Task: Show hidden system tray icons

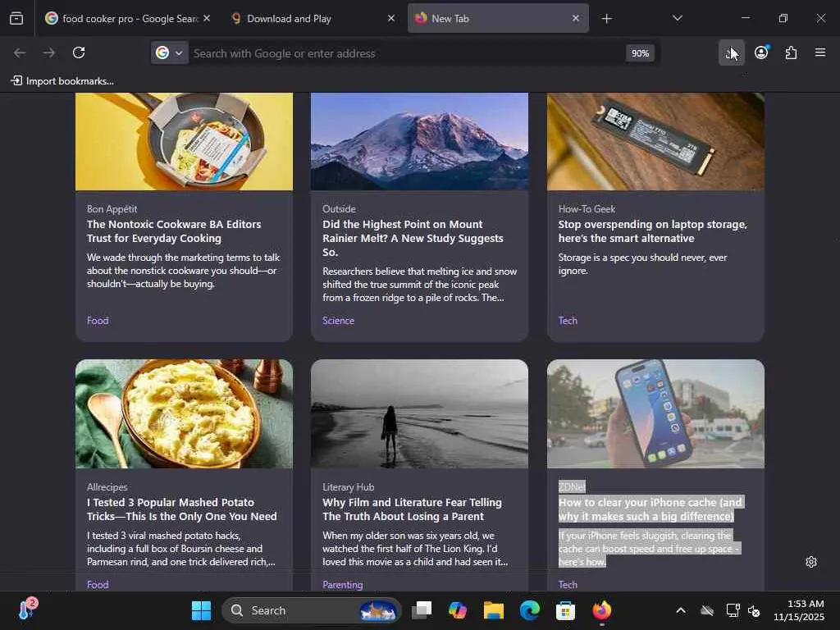Action: click(x=680, y=610)
